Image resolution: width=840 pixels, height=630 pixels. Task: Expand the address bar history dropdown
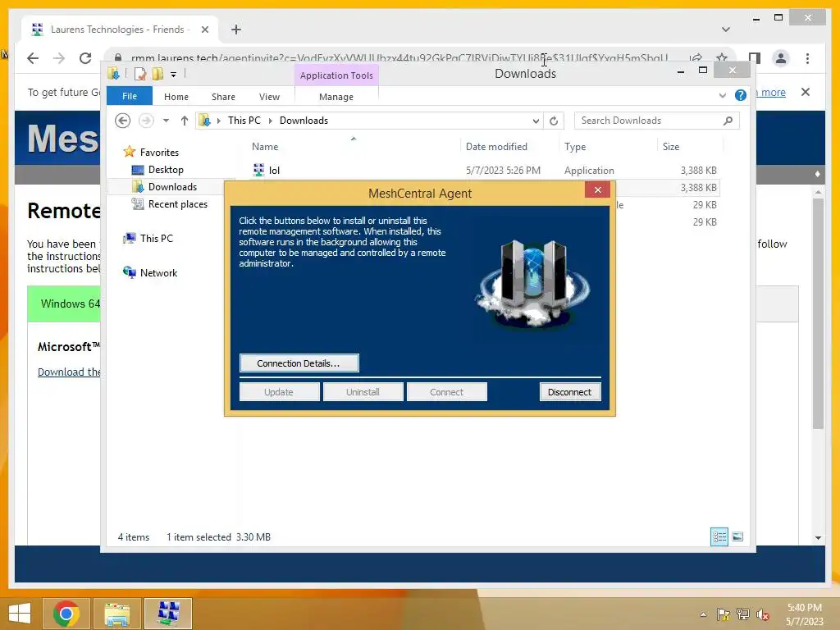tap(536, 121)
